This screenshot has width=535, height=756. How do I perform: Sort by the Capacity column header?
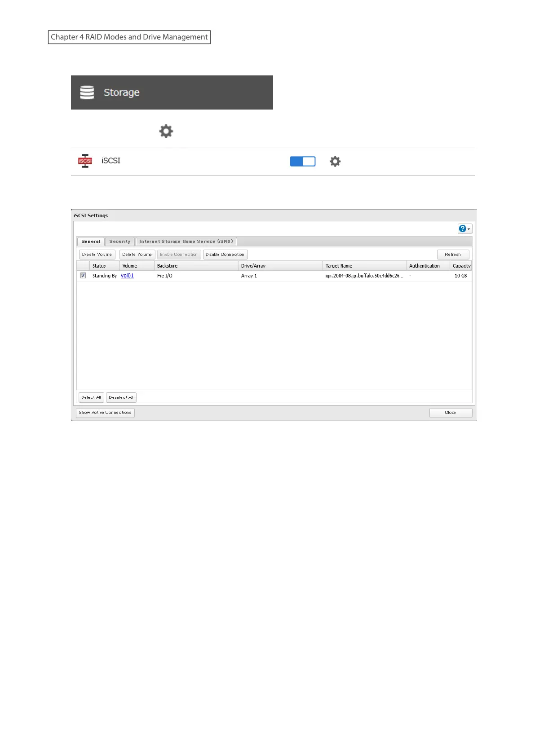click(x=461, y=266)
